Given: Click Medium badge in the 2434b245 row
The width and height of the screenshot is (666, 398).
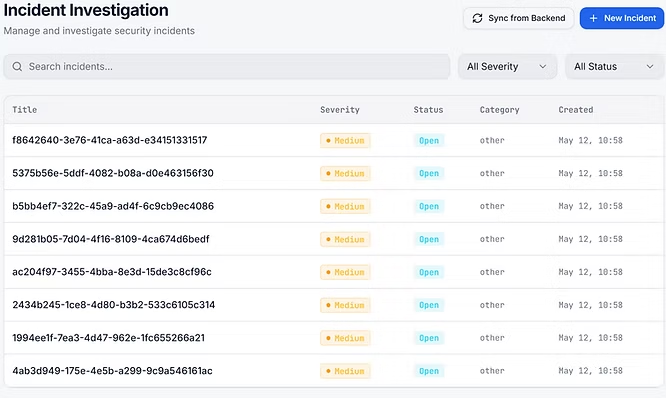Looking at the screenshot, I should 345,305.
